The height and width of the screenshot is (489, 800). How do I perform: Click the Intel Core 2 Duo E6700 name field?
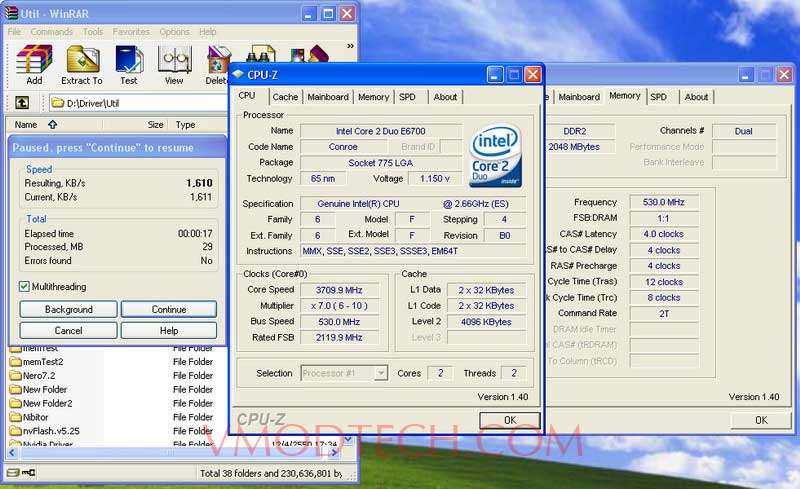[381, 131]
